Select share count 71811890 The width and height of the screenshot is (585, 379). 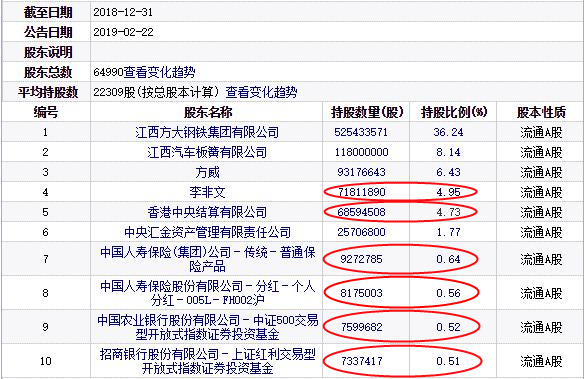[x=361, y=192]
